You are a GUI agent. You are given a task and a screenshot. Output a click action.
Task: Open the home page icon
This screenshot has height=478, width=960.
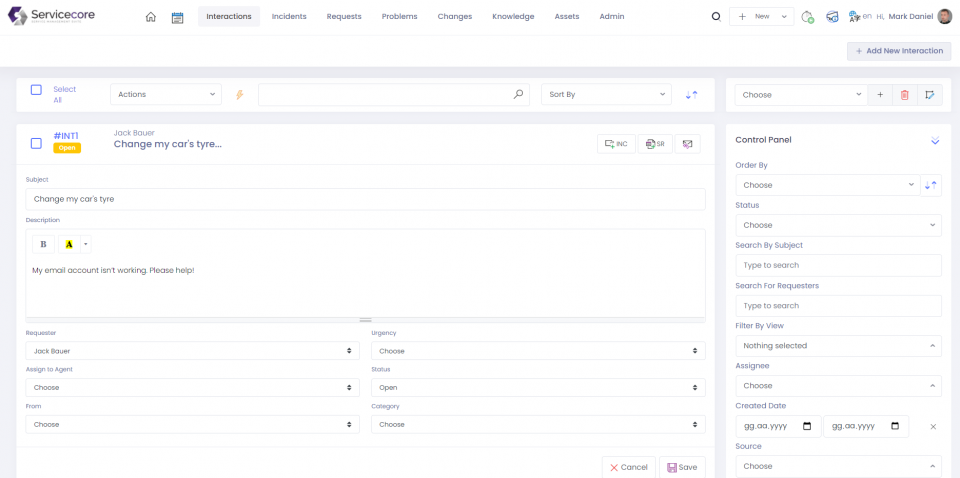tap(150, 17)
